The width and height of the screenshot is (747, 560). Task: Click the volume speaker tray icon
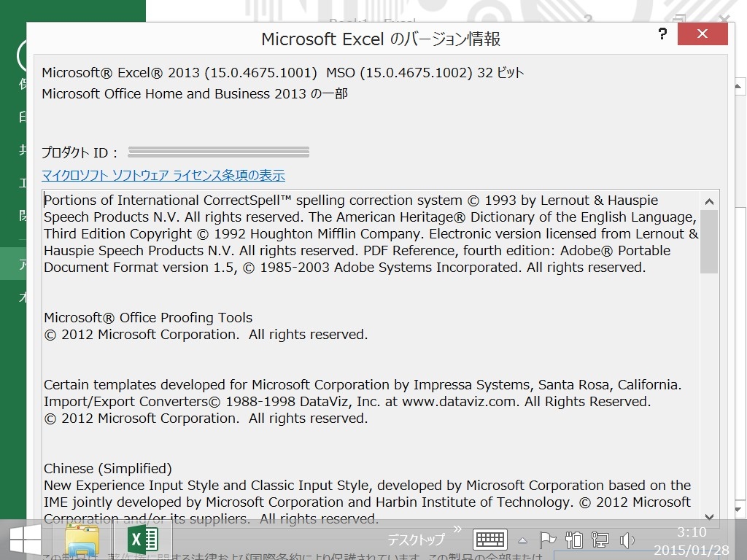627,540
